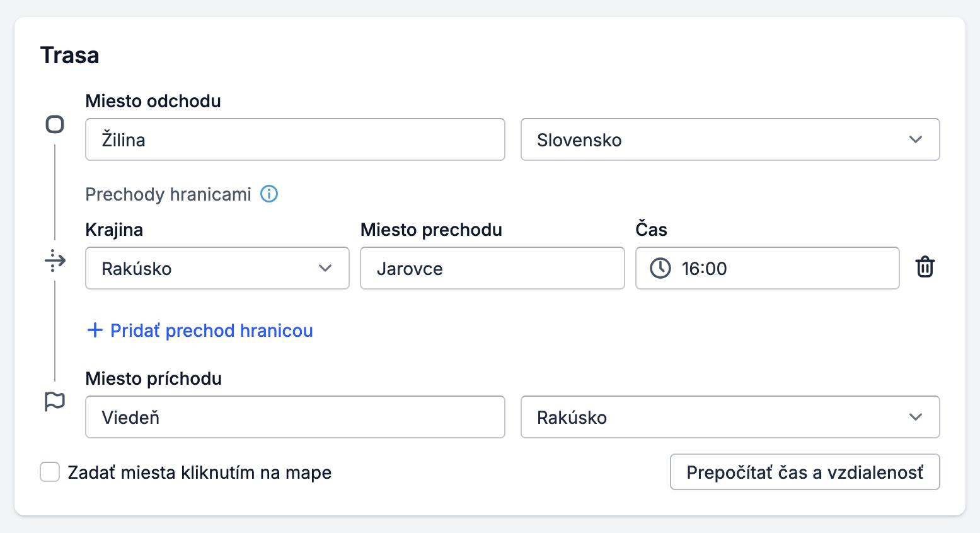Click Pridať prechod hranicou
Image resolution: width=980 pixels, height=533 pixels.
[x=211, y=330]
